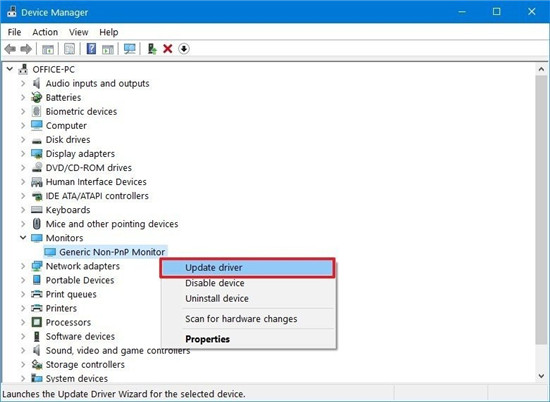Choose Update driver from context menu
The image size is (550, 402).
pyautogui.click(x=247, y=268)
